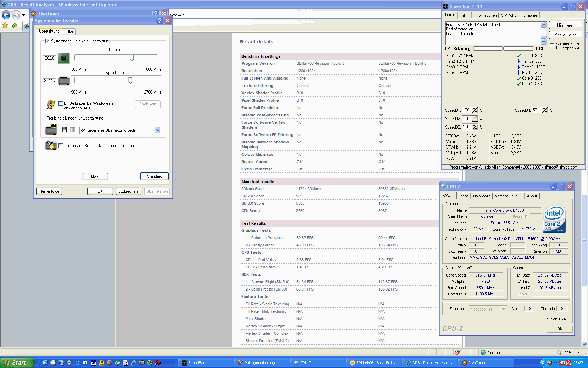Switch to the Mainboard tab in CPU-Z
The width and height of the screenshot is (588, 368).
click(x=482, y=196)
